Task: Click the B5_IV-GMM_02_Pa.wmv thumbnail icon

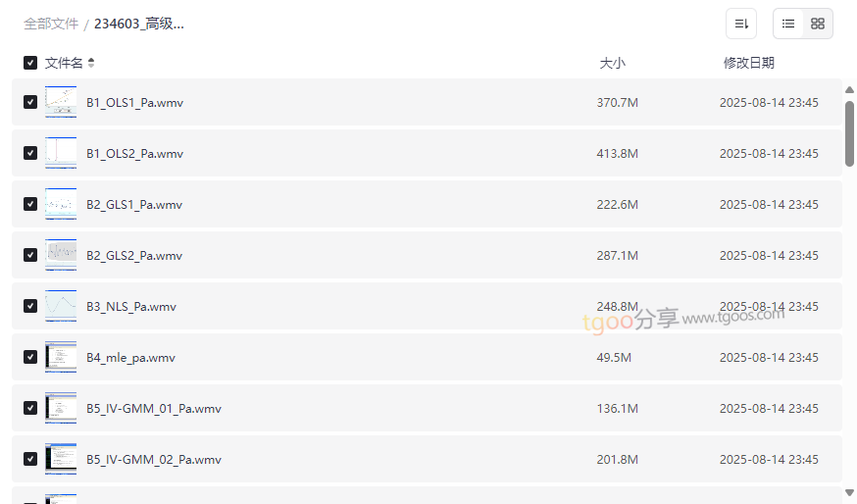Action: tap(61, 459)
